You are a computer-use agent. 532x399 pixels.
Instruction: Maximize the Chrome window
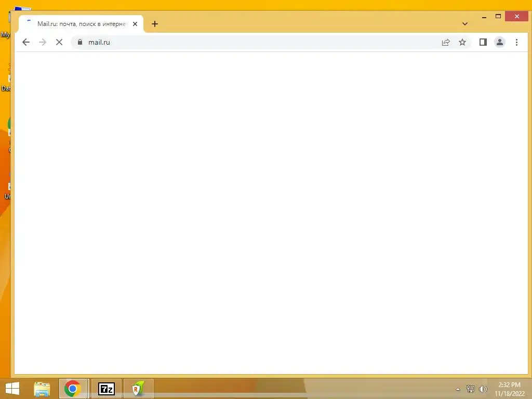(498, 16)
